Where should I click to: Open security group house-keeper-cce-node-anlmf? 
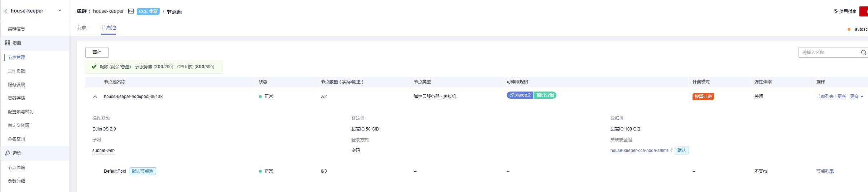pyautogui.click(x=639, y=151)
